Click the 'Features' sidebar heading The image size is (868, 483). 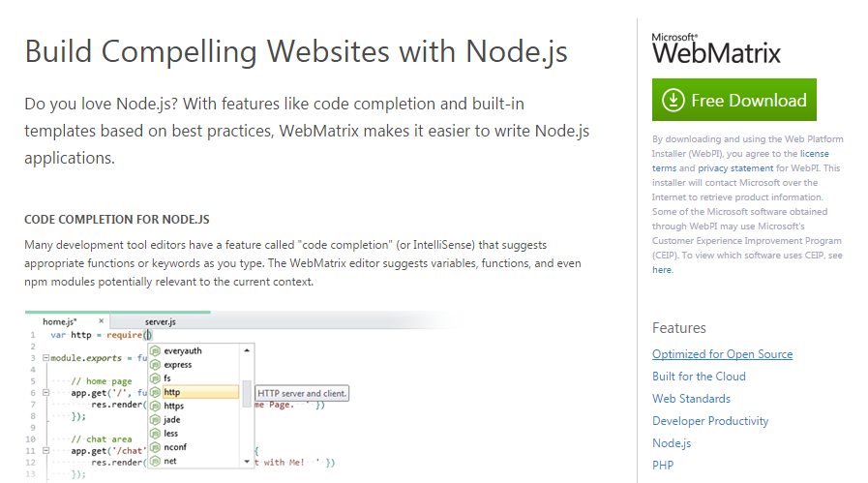click(x=678, y=328)
